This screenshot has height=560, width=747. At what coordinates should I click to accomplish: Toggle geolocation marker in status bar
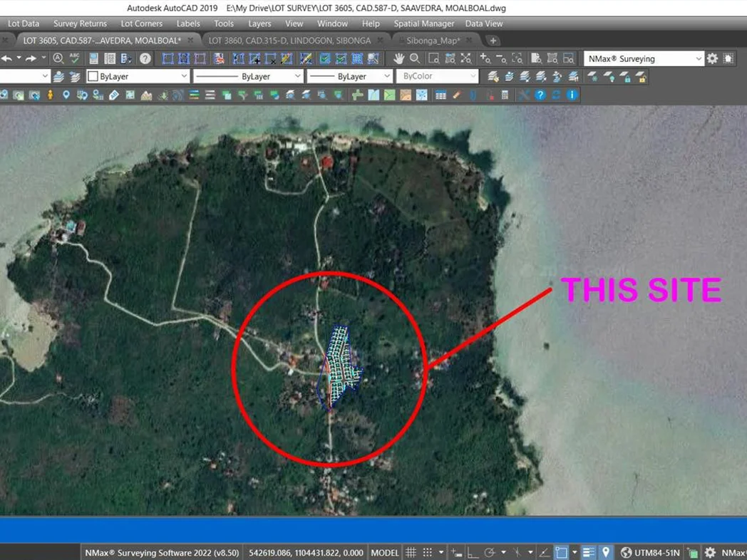point(606,552)
